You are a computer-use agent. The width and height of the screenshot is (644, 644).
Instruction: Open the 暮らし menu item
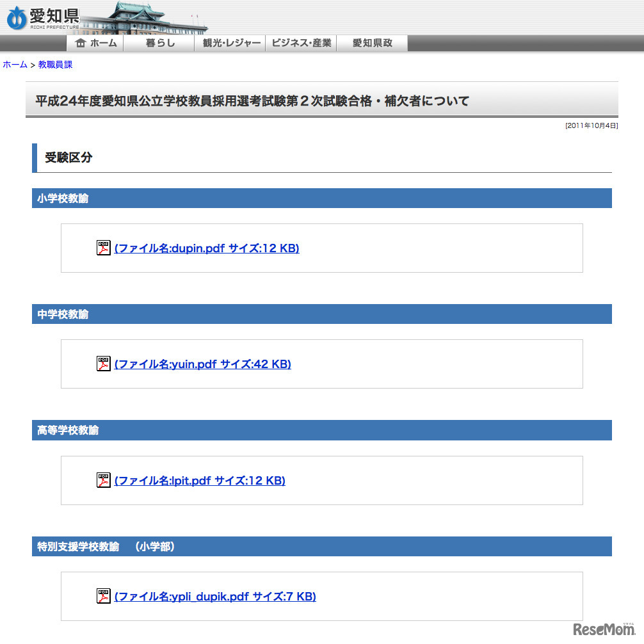click(159, 43)
